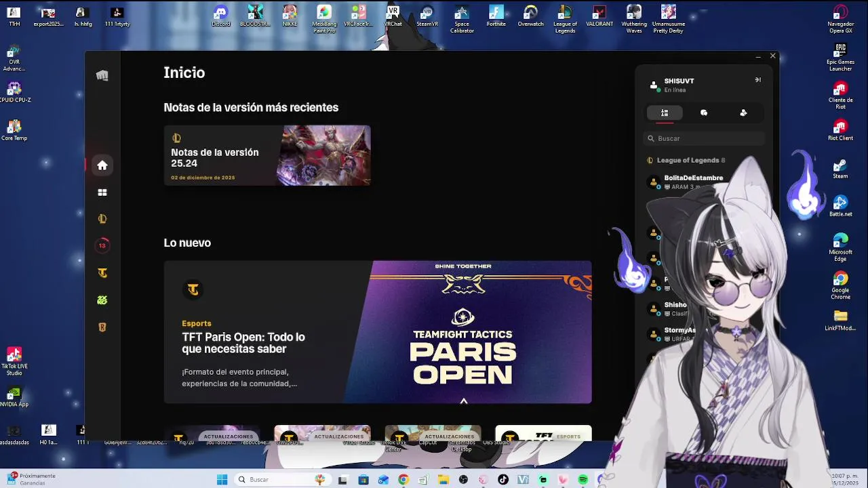Open Navegador Opera GX desktop shortcut
Screen dimensions: 868x488
tap(840, 19)
